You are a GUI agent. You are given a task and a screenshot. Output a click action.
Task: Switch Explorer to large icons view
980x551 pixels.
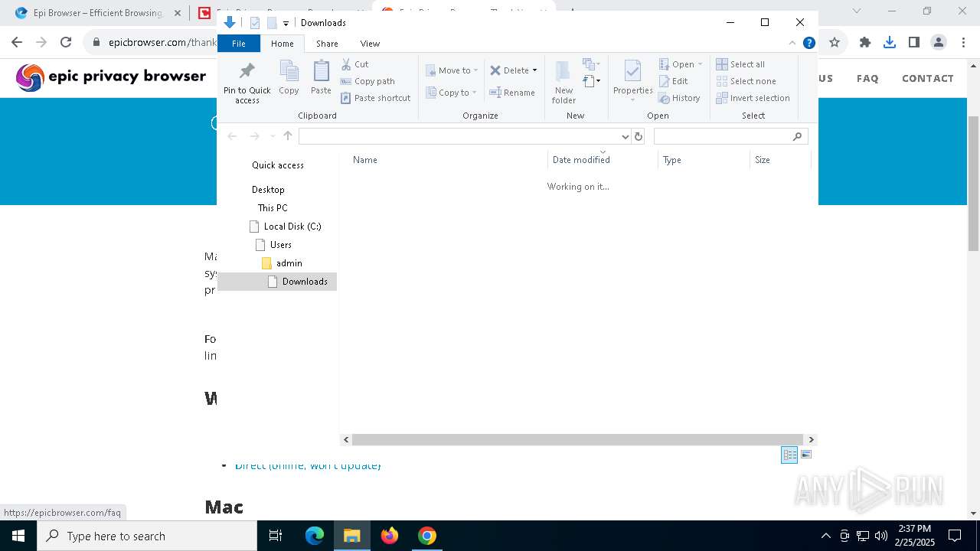click(805, 455)
